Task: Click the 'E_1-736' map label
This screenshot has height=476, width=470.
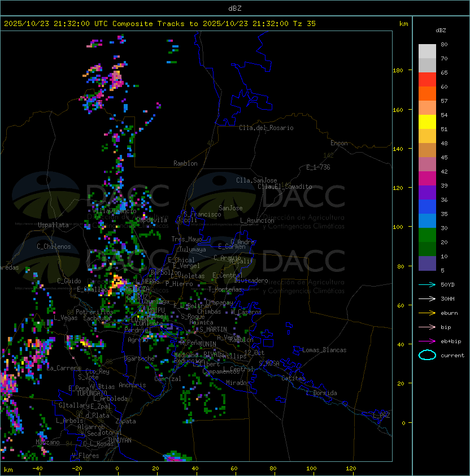Action: pos(318,167)
